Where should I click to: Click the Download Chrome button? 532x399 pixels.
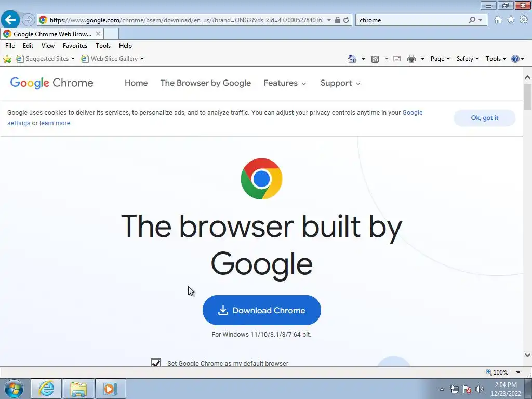[262, 310]
